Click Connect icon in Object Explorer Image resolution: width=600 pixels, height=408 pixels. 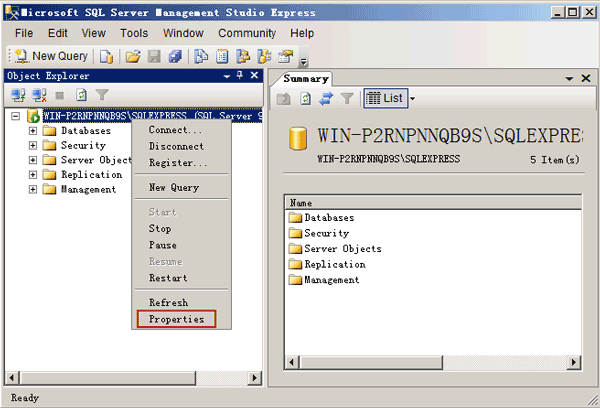tap(18, 95)
